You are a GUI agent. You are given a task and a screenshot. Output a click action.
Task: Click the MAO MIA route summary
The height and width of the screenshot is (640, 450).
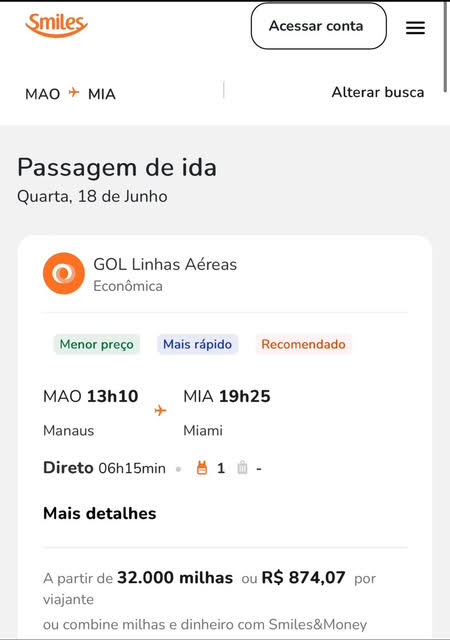coord(70,94)
